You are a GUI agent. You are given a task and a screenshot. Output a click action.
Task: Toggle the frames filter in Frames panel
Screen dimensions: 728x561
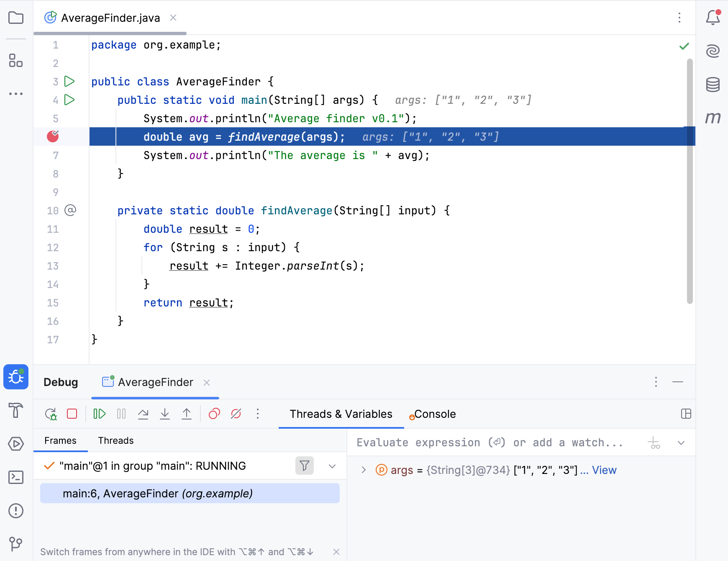(305, 466)
